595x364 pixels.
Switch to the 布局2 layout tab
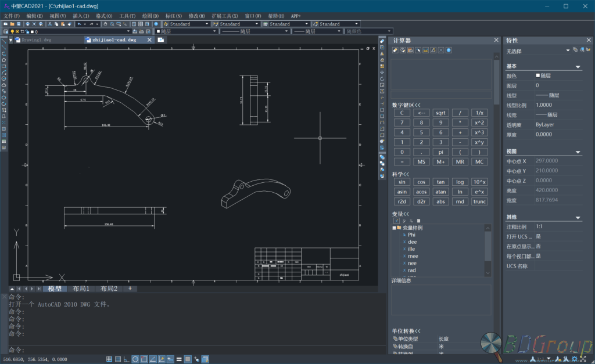pos(109,289)
